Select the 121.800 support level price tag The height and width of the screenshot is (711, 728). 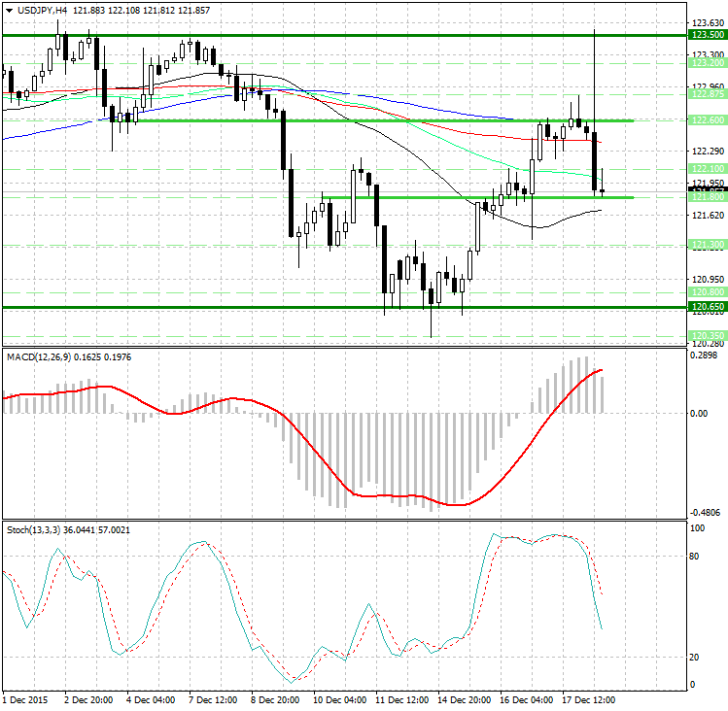tap(708, 197)
